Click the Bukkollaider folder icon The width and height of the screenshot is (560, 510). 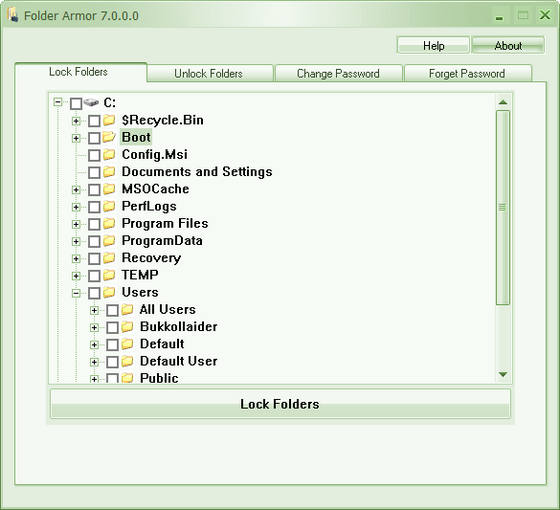click(x=127, y=327)
